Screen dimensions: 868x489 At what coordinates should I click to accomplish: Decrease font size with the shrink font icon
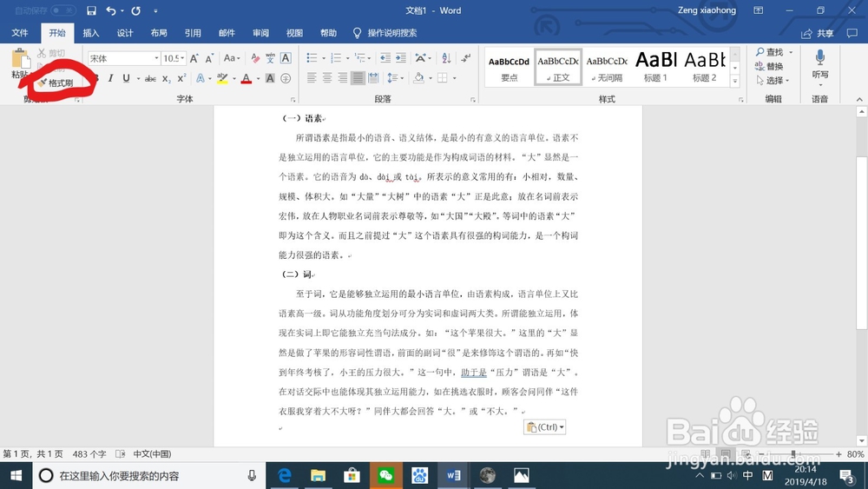[x=209, y=58]
